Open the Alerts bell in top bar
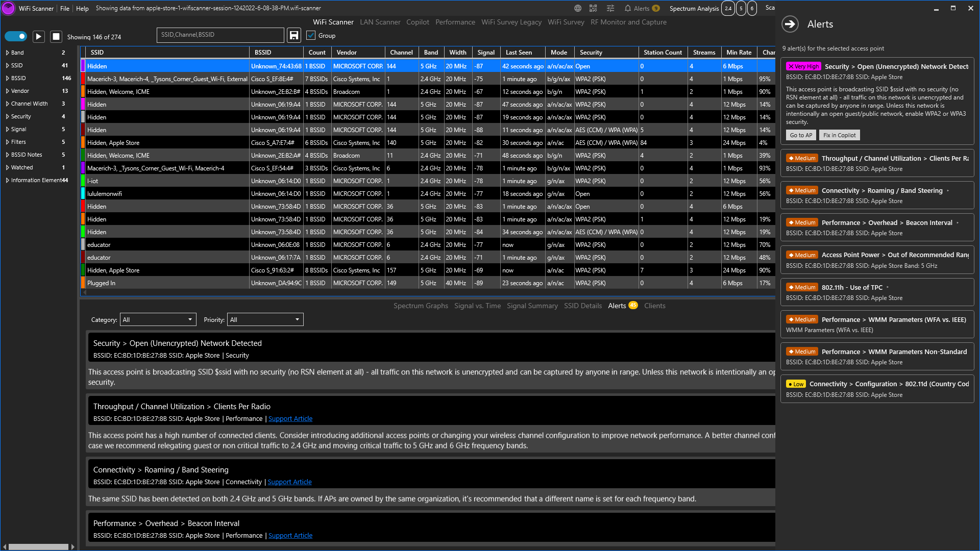 642,8
